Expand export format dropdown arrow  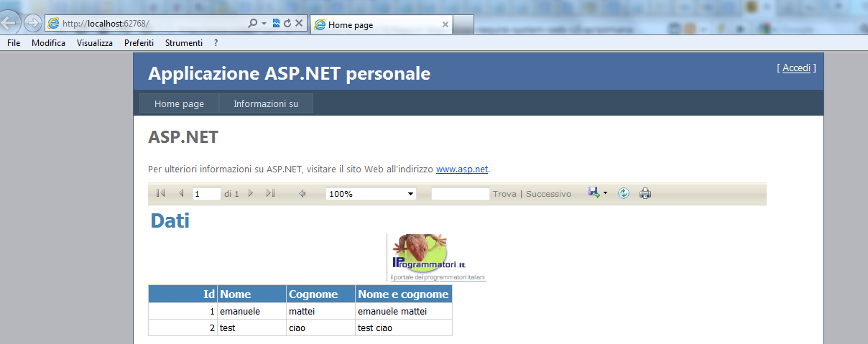(605, 193)
